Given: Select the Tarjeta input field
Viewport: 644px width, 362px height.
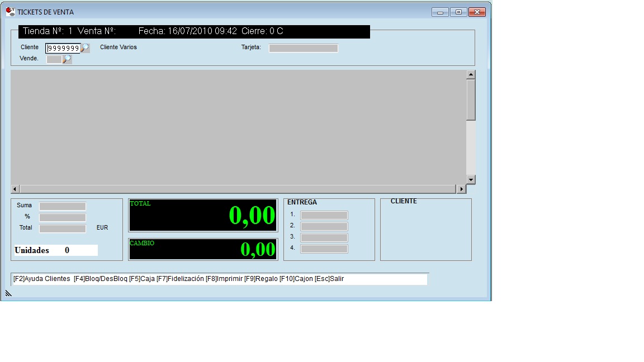Looking at the screenshot, I should point(303,48).
